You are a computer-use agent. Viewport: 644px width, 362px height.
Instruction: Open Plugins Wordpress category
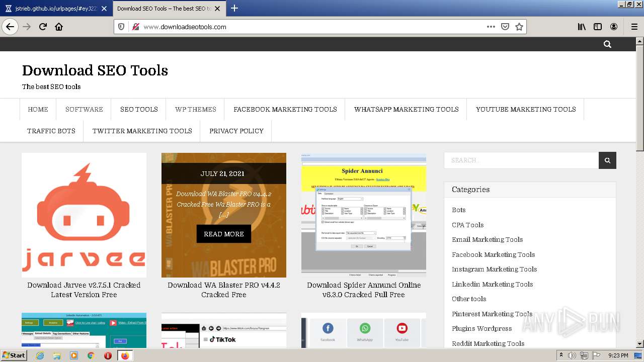coord(482,328)
